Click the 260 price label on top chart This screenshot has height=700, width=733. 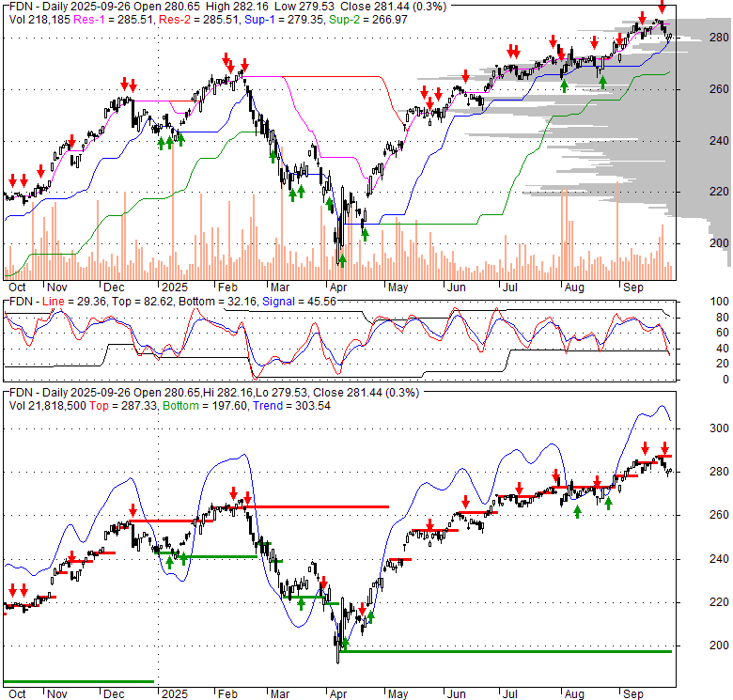coord(719,88)
